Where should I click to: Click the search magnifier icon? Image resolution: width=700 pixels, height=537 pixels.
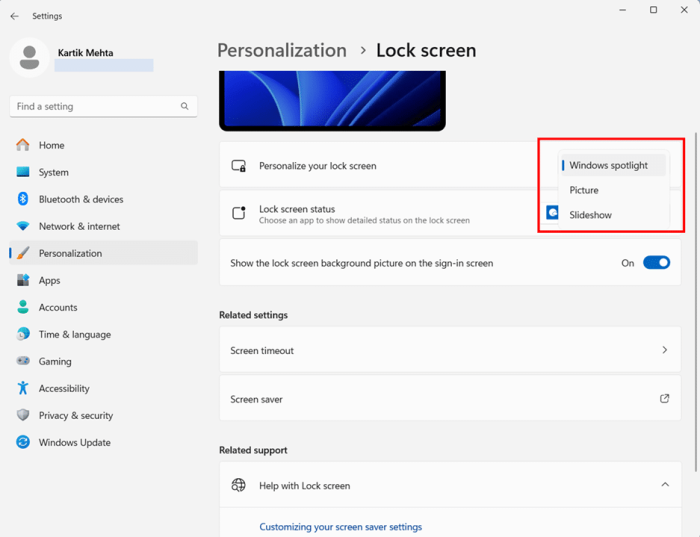pyautogui.click(x=184, y=106)
